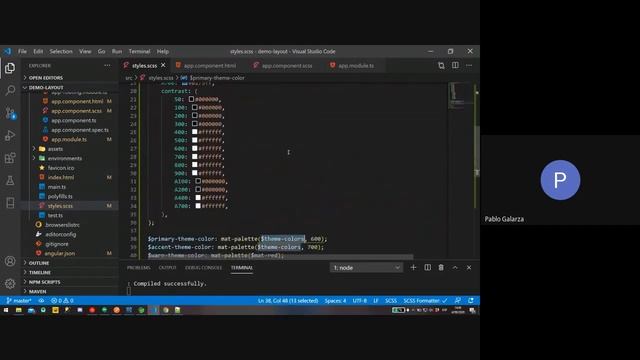Open index.html in the explorer

(61, 178)
